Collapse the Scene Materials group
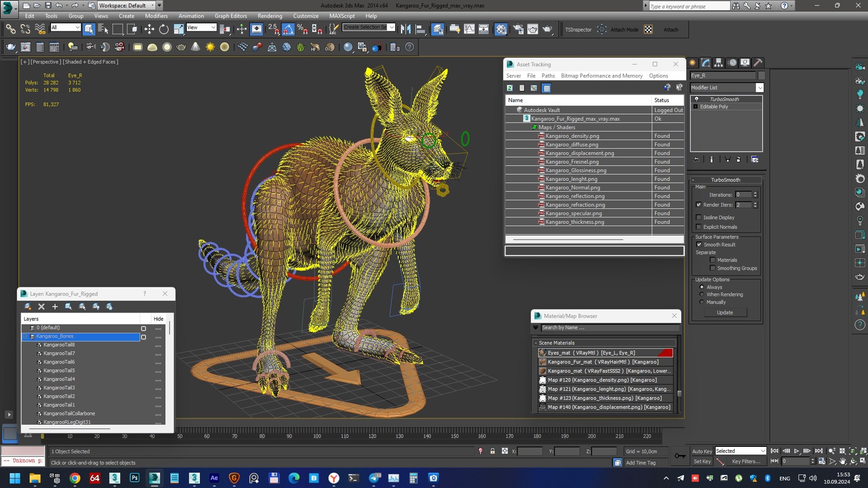The image size is (868, 488). pos(536,343)
